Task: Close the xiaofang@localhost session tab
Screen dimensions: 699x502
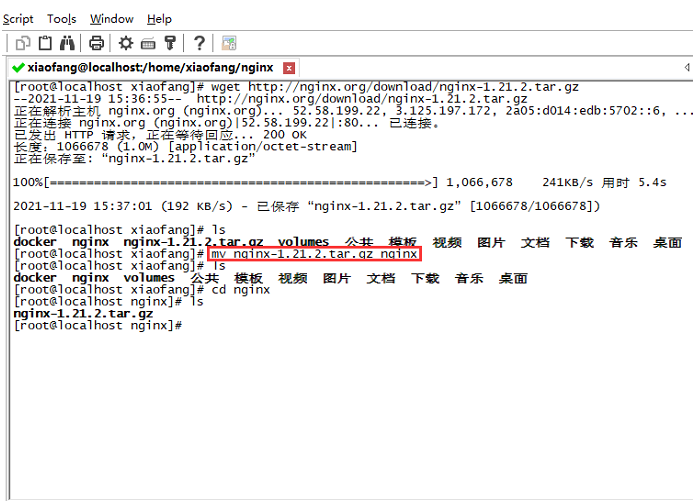Action: (x=289, y=68)
